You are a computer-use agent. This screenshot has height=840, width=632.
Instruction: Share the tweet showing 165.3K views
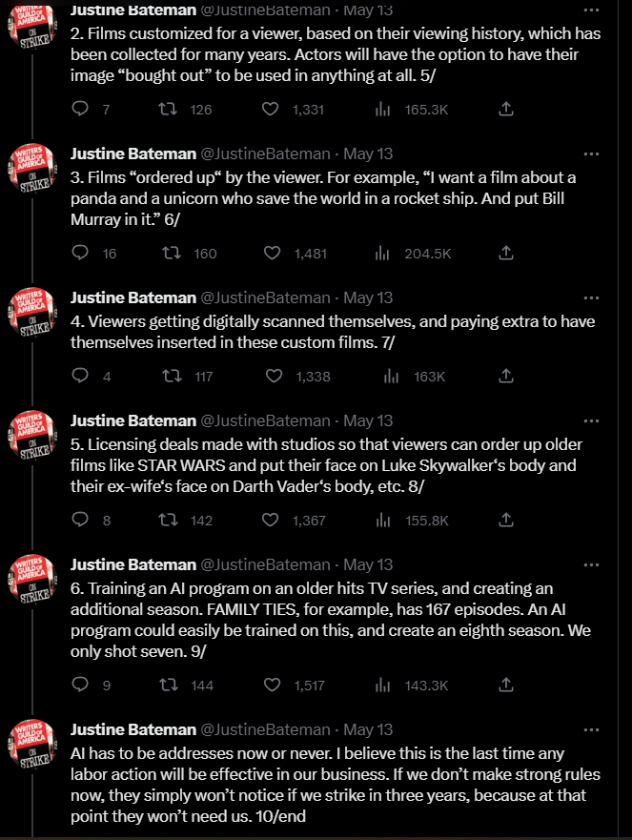[x=506, y=110]
